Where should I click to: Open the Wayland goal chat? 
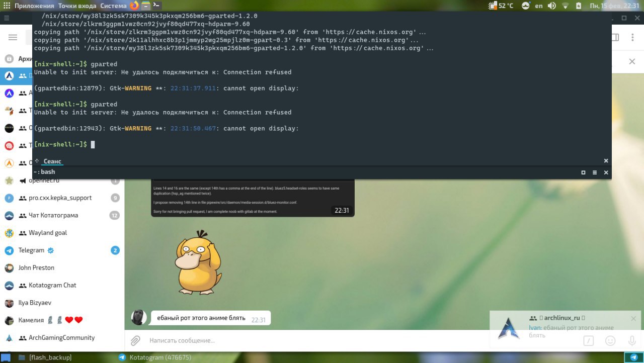[x=62, y=233]
